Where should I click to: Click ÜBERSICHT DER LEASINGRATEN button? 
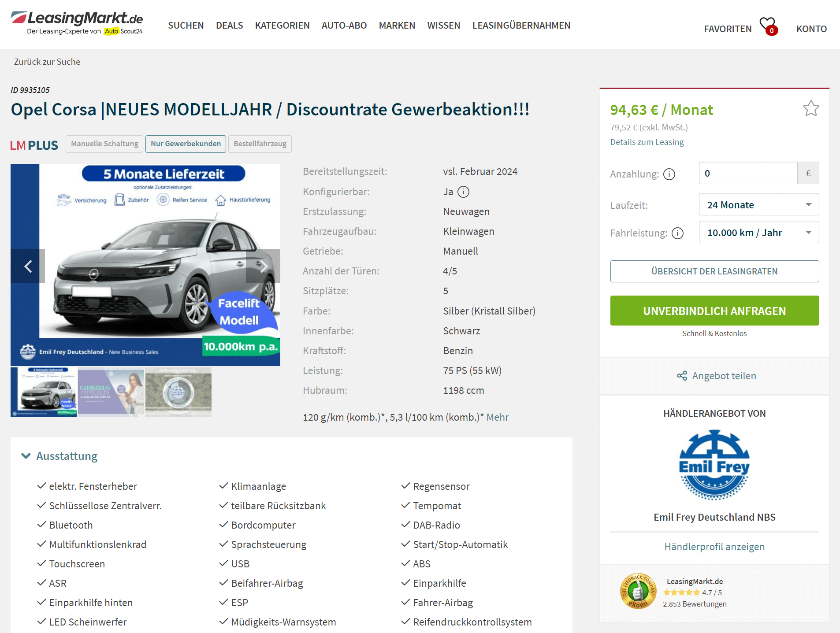click(x=714, y=271)
